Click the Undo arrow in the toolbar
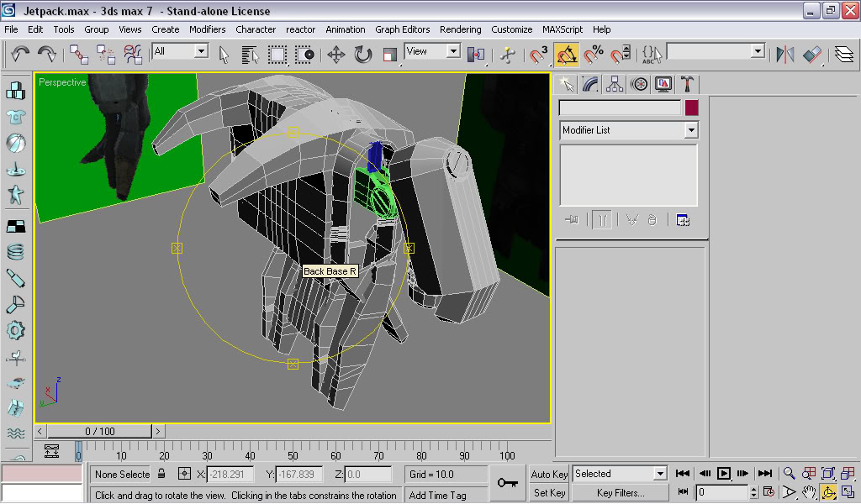Viewport: 861px width, 504px height. pos(20,55)
